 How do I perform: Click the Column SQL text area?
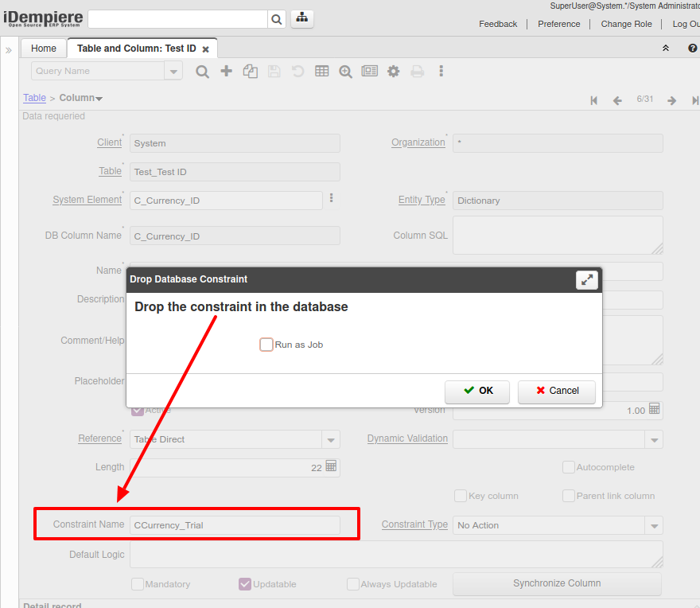pyautogui.click(x=558, y=236)
